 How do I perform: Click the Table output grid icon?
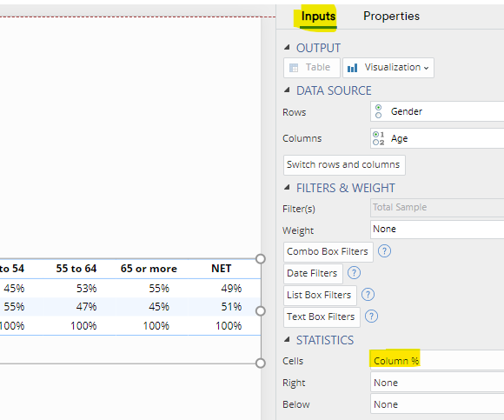pos(294,68)
